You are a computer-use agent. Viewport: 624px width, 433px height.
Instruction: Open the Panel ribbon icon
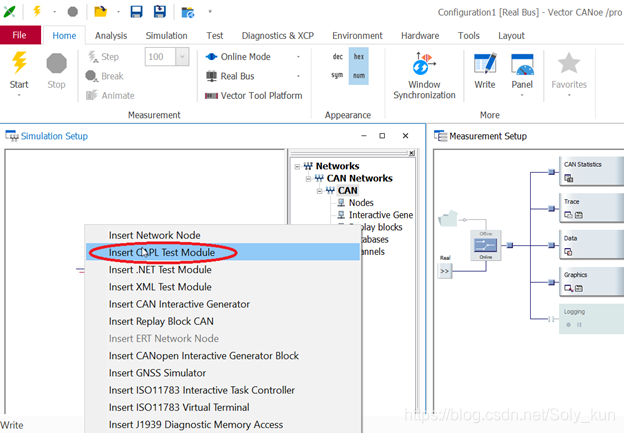pos(522,64)
